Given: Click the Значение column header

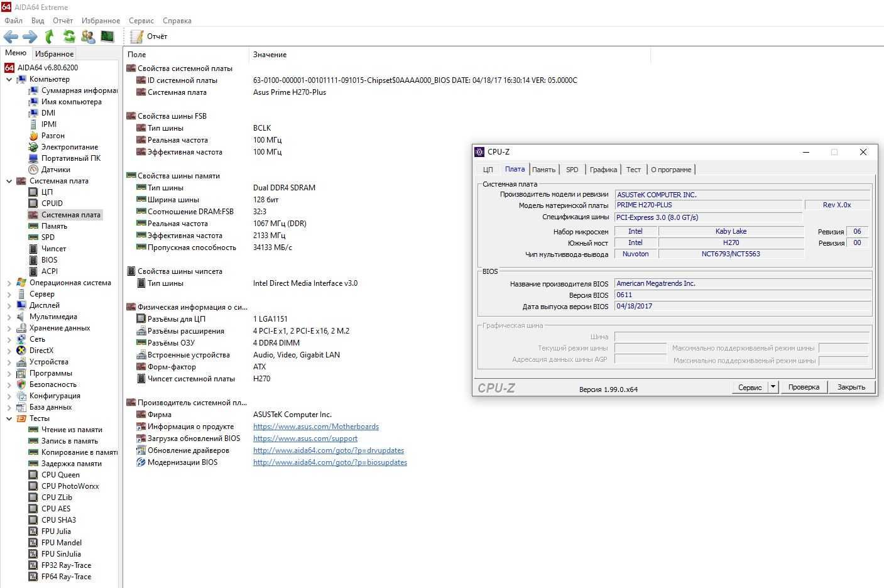Looking at the screenshot, I should tap(450, 55).
